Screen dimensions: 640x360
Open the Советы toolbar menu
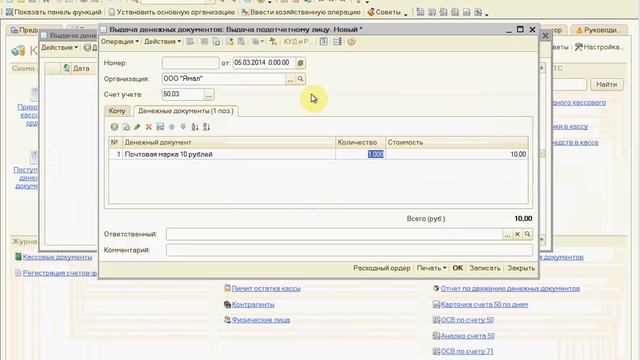[x=387, y=12]
